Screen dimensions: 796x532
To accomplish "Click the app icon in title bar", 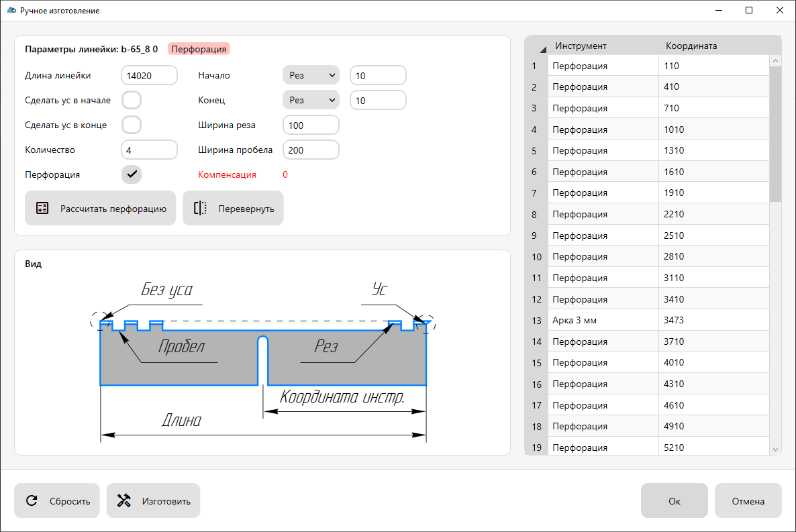I will 11,11.
